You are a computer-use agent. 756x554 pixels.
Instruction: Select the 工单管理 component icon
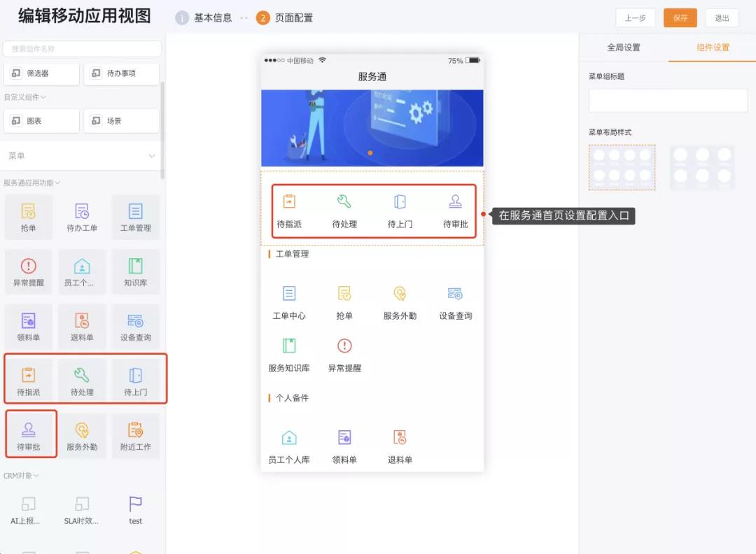[x=136, y=211]
